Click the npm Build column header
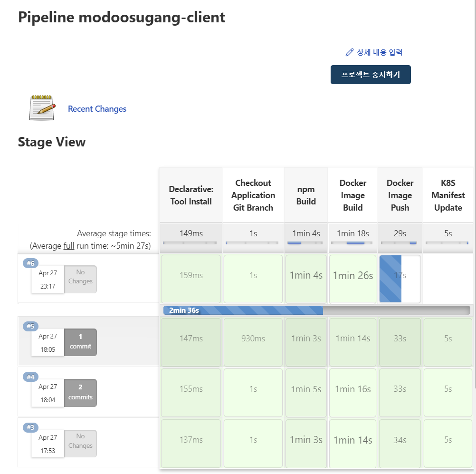The height and width of the screenshot is (474, 476). pos(306,195)
